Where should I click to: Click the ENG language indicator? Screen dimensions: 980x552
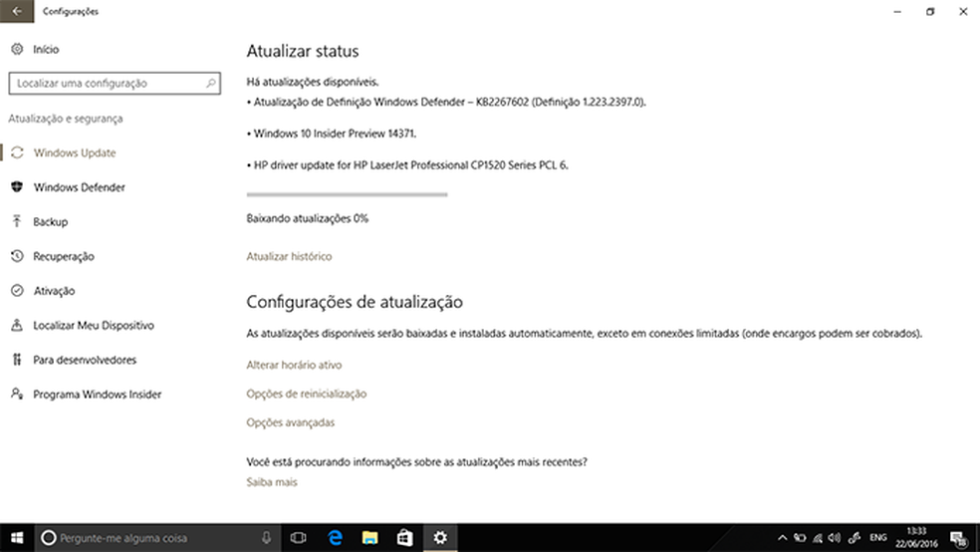[x=878, y=538]
